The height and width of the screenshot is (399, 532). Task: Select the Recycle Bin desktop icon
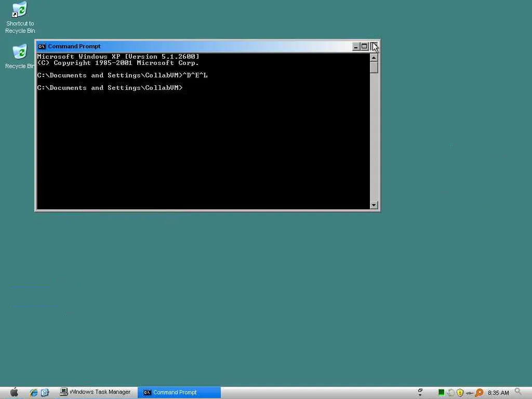[x=20, y=56]
